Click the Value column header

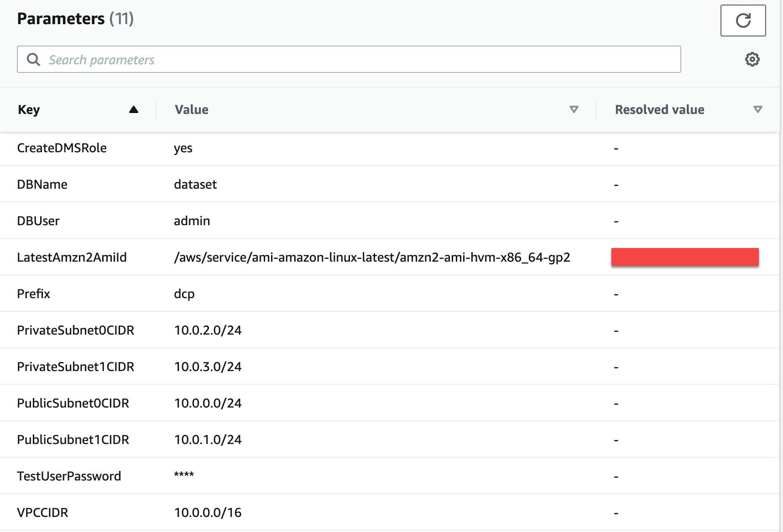(x=192, y=109)
